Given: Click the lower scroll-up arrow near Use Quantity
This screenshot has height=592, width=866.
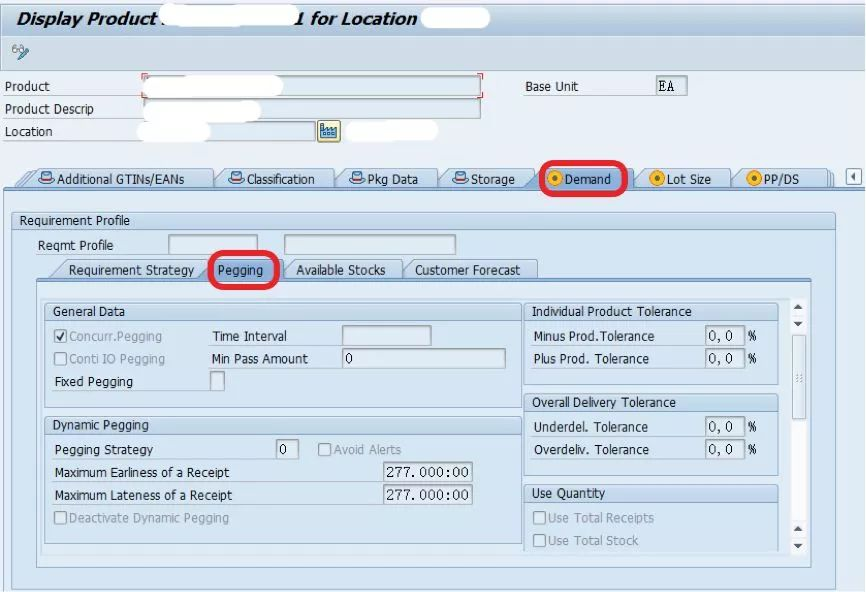Looking at the screenshot, I should (798, 529).
